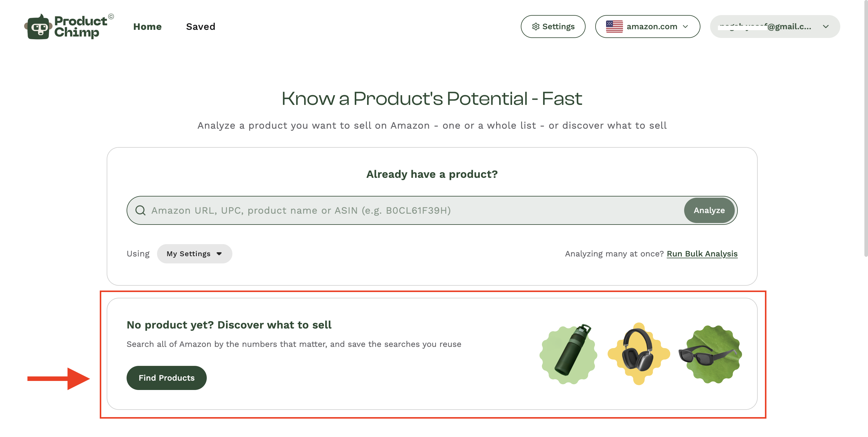Go to the Home tab

[x=147, y=27]
